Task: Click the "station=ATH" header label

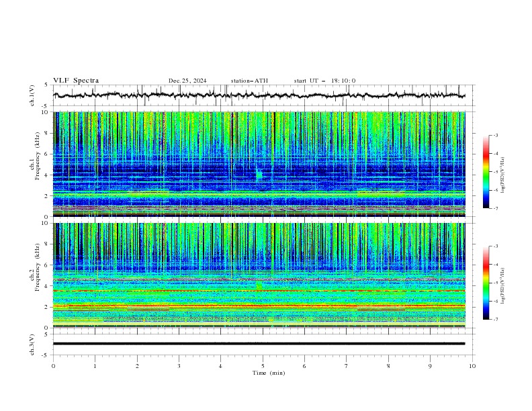Action: pos(249,81)
